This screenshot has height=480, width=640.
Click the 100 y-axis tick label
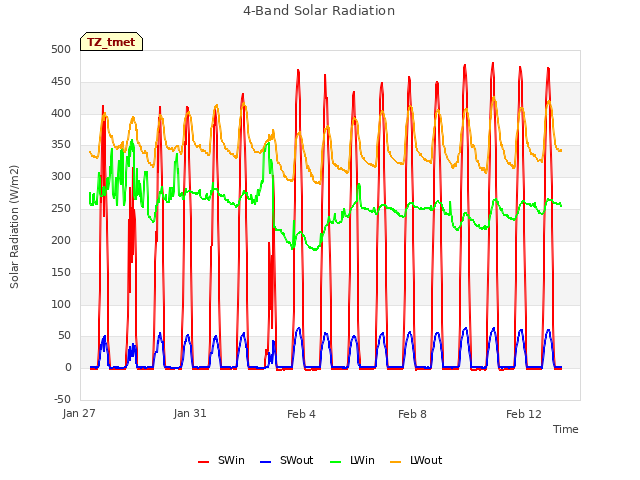tap(61, 304)
